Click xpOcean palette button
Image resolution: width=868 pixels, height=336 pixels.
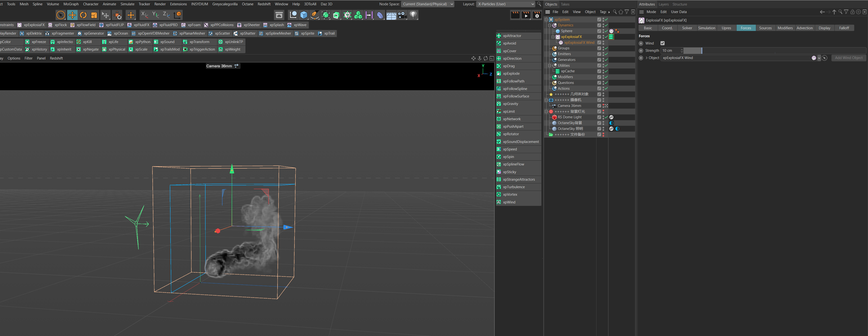118,33
